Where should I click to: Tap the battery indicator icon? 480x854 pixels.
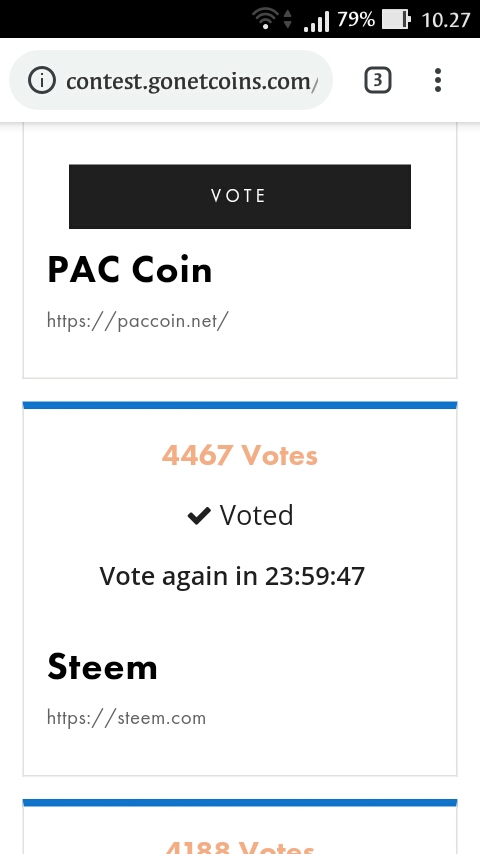[x=396, y=20]
